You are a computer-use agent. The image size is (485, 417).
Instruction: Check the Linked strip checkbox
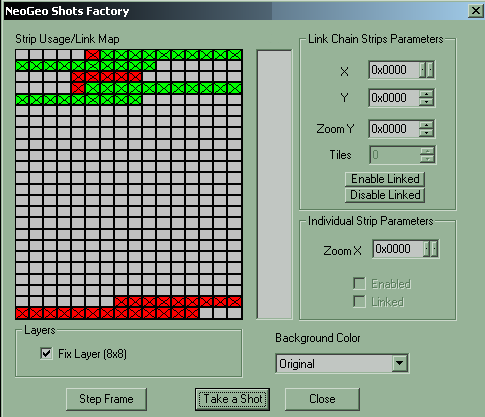pyautogui.click(x=359, y=302)
